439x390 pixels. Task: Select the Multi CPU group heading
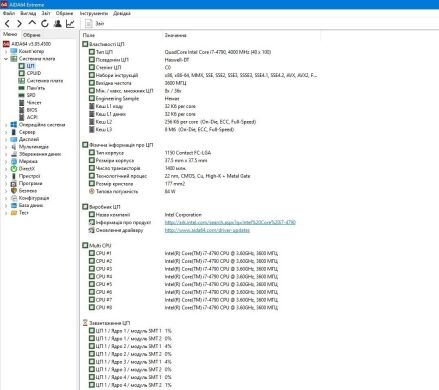pos(97,246)
